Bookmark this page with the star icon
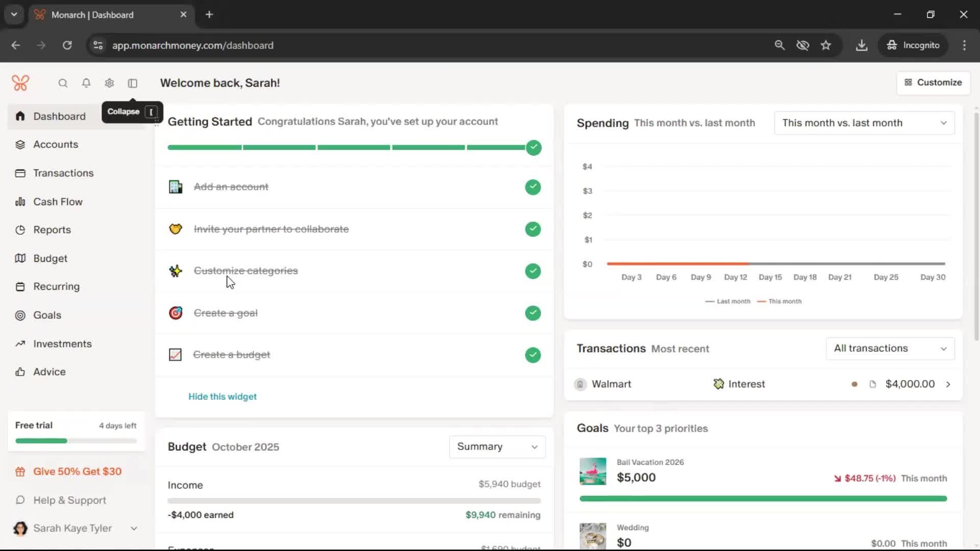This screenshot has width=980, height=551. pos(826,45)
